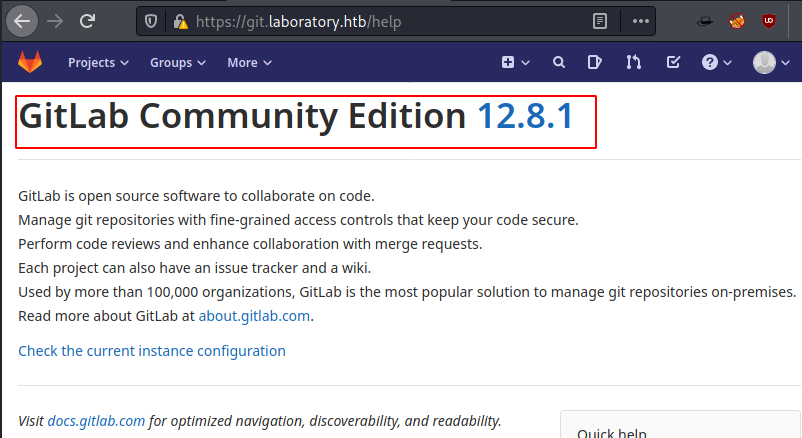Click the orange blocked-circle extension icon
The image size is (802, 438).
click(737, 21)
